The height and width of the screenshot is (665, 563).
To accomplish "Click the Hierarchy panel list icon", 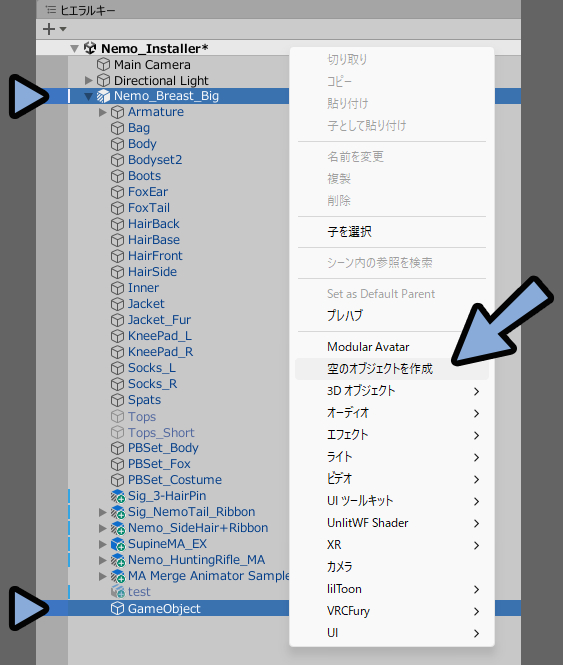I will coord(50,10).
